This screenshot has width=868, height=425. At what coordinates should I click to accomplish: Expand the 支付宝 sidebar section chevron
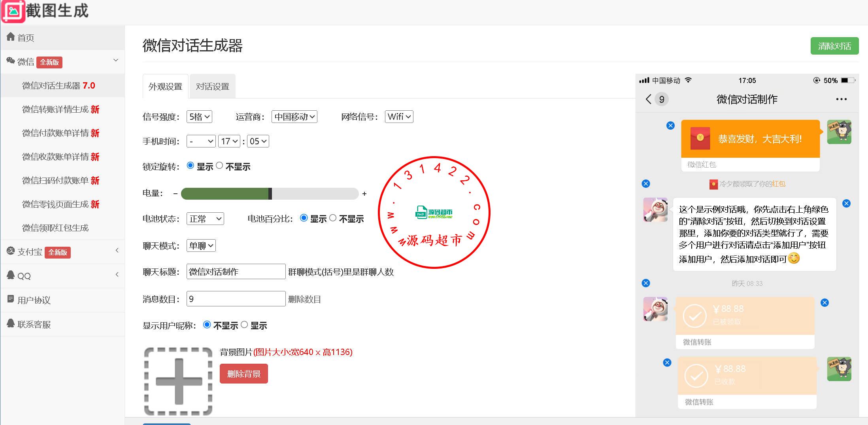(x=117, y=250)
